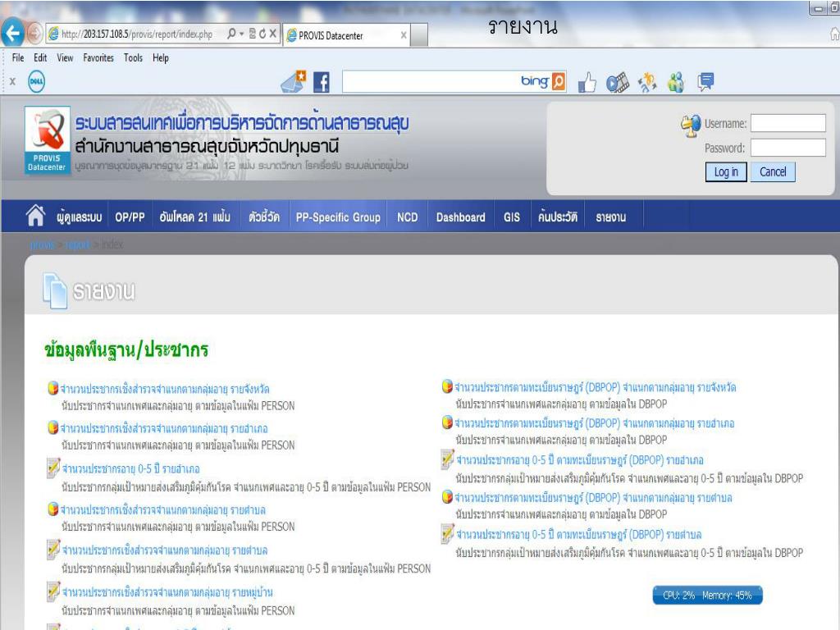Open the PP-Specific Group navigation item
The height and width of the screenshot is (630, 840).
click(338, 217)
